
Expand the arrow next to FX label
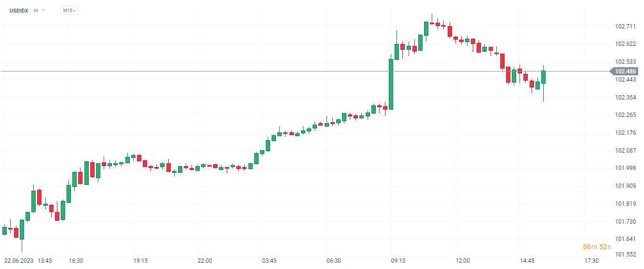[x=43, y=10]
